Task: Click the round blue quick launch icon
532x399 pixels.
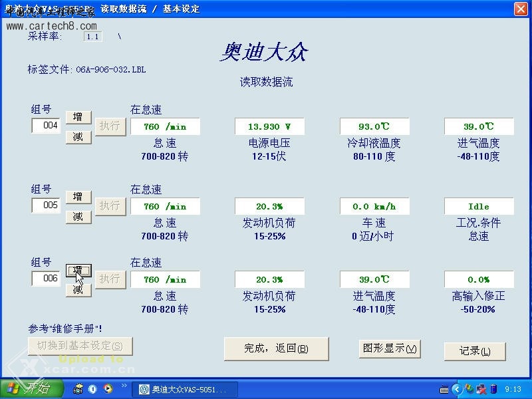Action: (x=92, y=389)
